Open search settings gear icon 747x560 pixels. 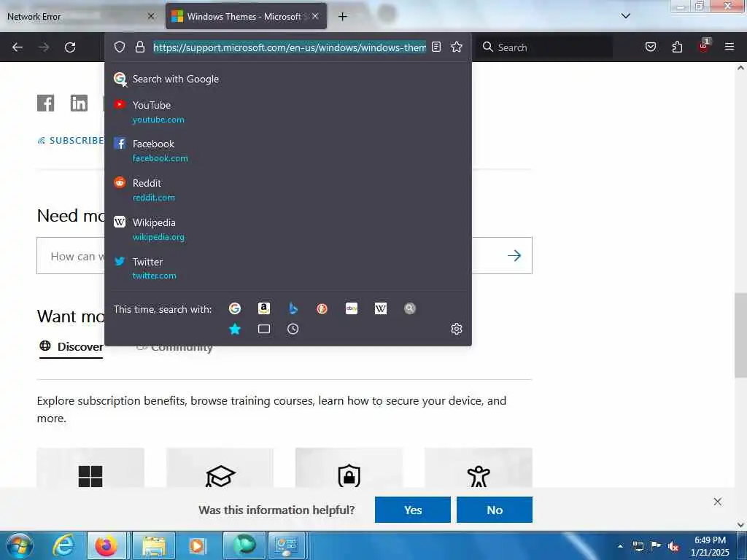(x=457, y=329)
